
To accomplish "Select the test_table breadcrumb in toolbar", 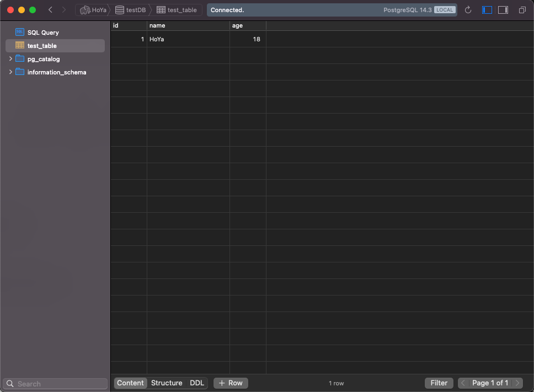I will [x=177, y=10].
